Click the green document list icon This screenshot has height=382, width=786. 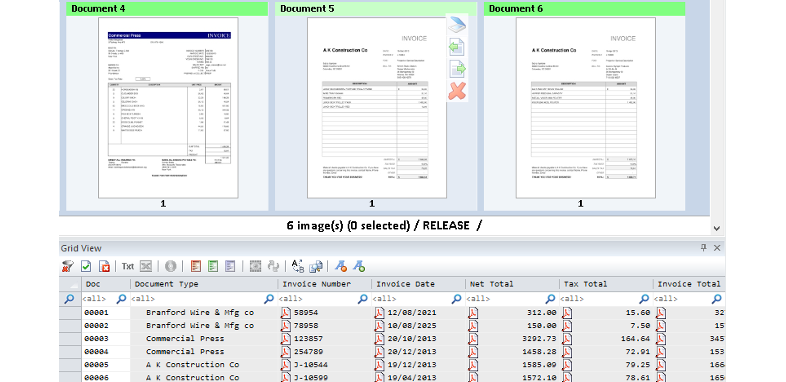click(213, 266)
